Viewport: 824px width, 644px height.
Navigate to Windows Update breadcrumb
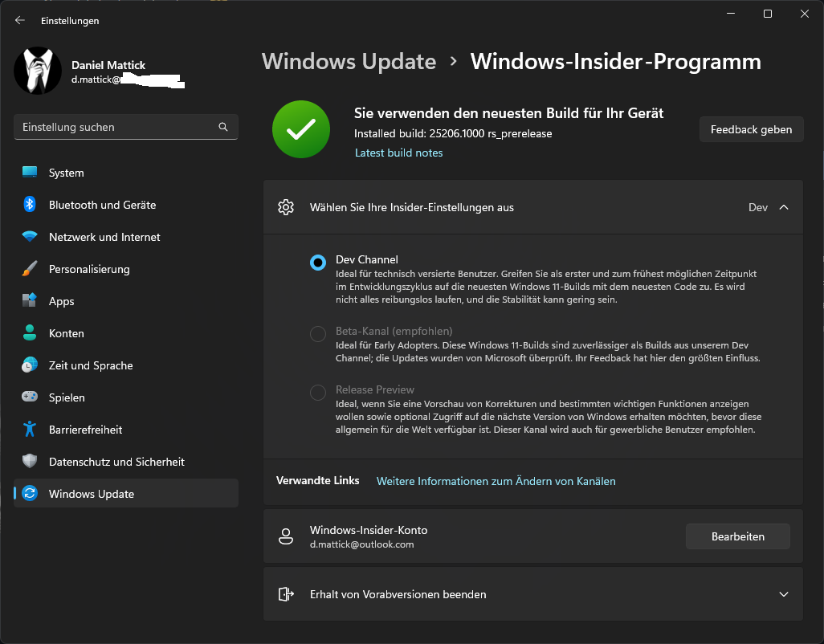(x=349, y=62)
